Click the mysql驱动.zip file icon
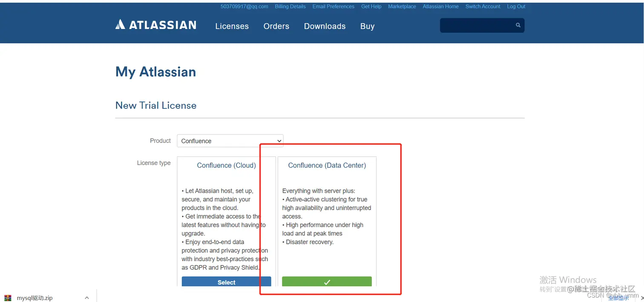The image size is (644, 302). [x=8, y=298]
